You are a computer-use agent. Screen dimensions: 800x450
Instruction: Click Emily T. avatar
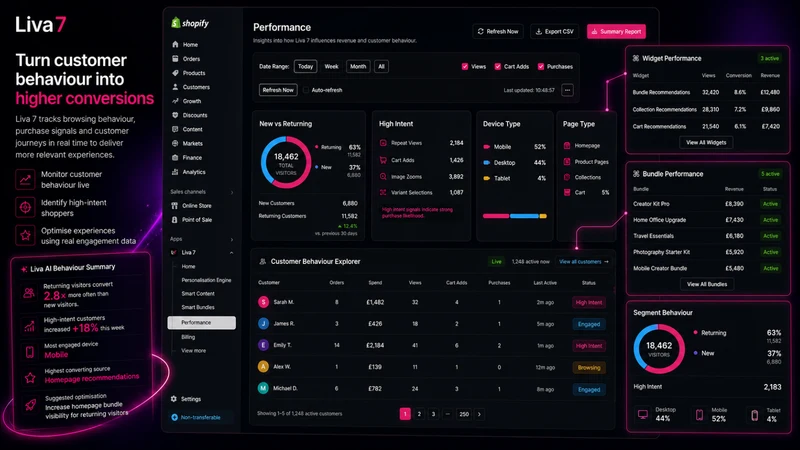point(263,345)
